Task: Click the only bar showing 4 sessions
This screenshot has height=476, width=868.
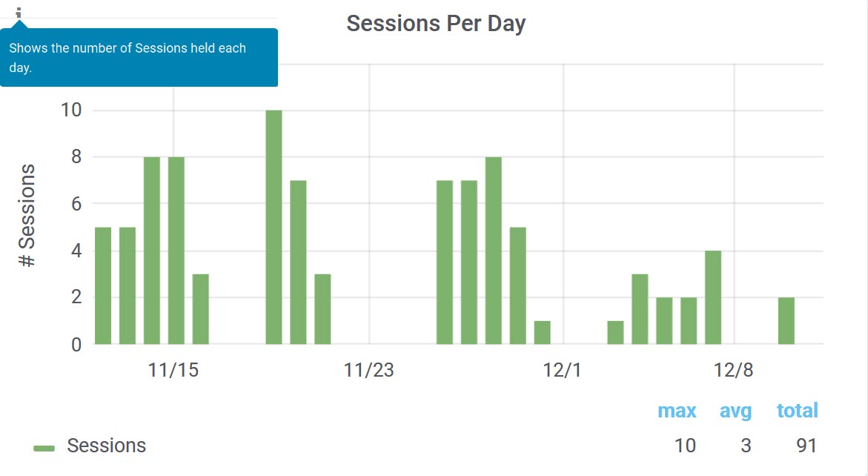Action: click(x=713, y=297)
